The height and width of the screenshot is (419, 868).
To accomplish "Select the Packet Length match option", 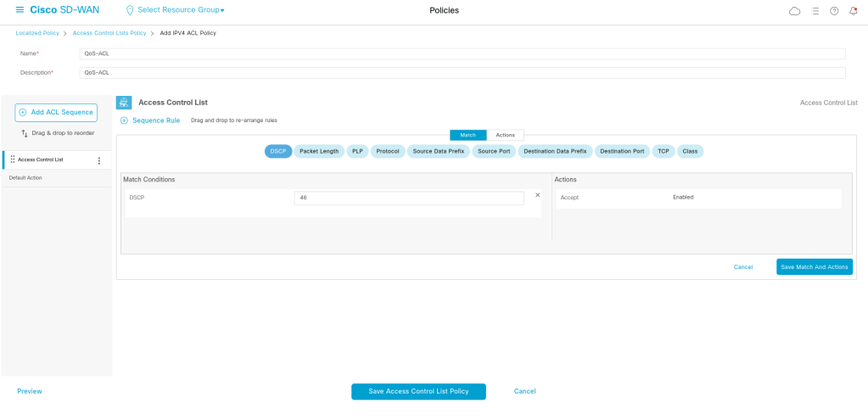I will tap(319, 151).
